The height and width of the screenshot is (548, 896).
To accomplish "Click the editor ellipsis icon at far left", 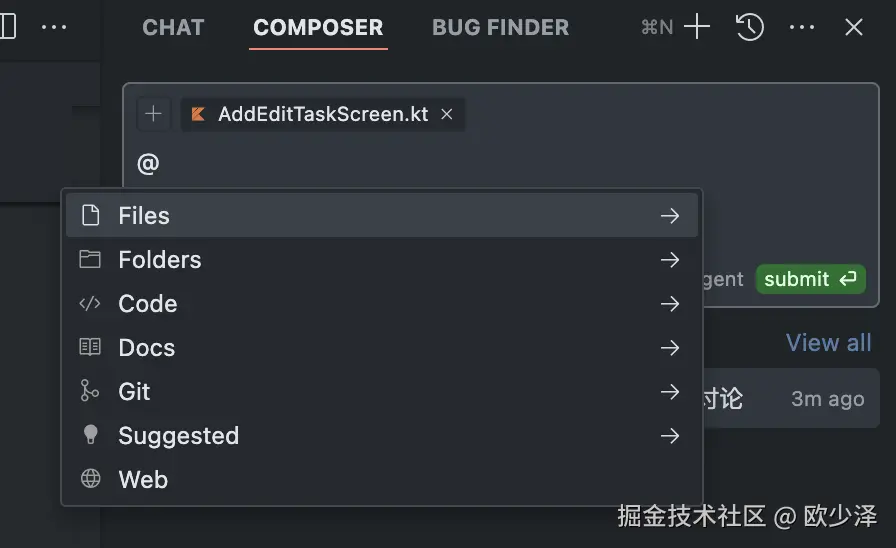I will (54, 27).
